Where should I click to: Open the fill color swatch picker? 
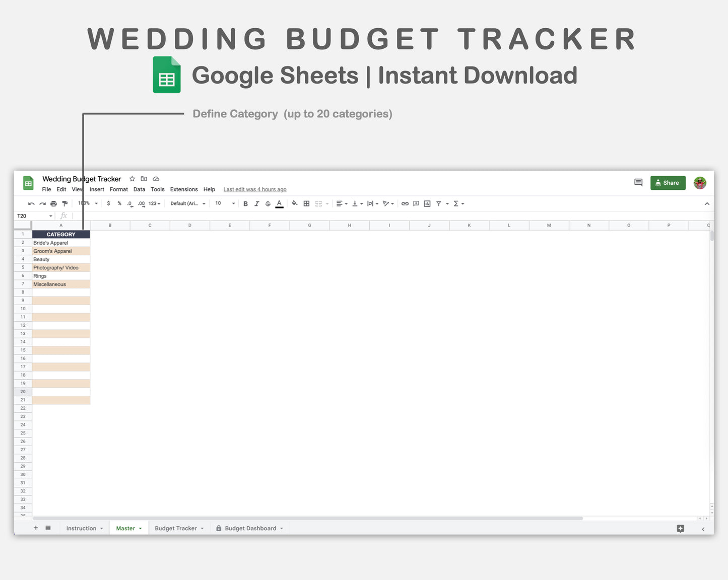[x=295, y=203]
